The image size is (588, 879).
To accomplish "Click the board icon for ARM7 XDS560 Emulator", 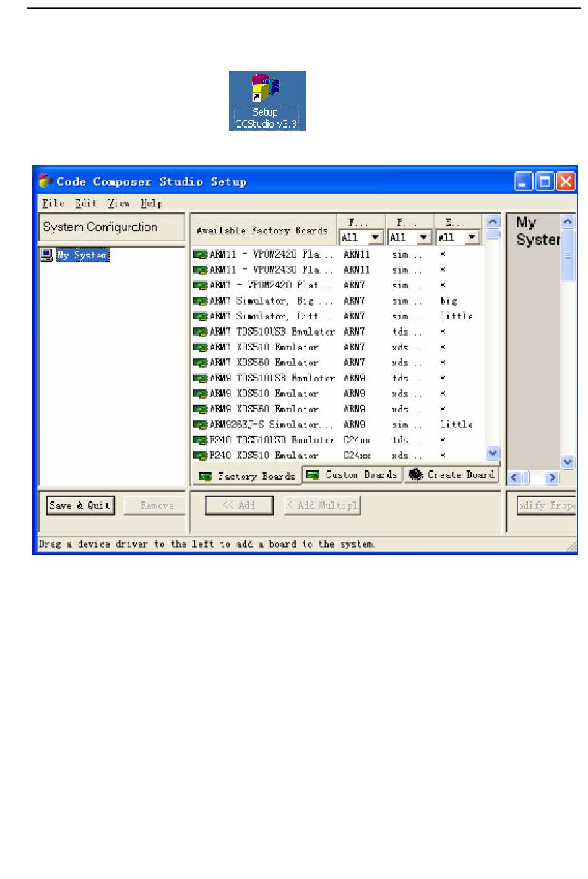I will 200,363.
